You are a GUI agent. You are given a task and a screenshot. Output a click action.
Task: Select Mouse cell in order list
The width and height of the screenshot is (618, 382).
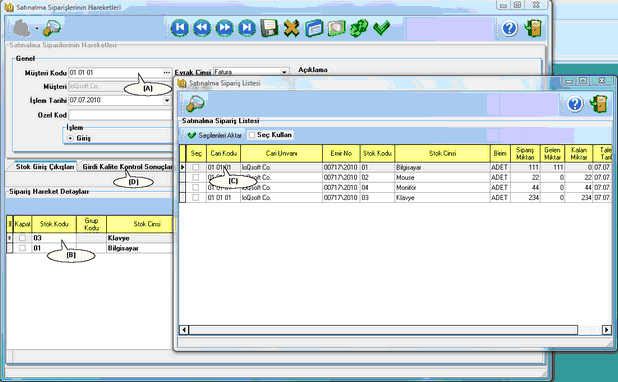coord(442,177)
